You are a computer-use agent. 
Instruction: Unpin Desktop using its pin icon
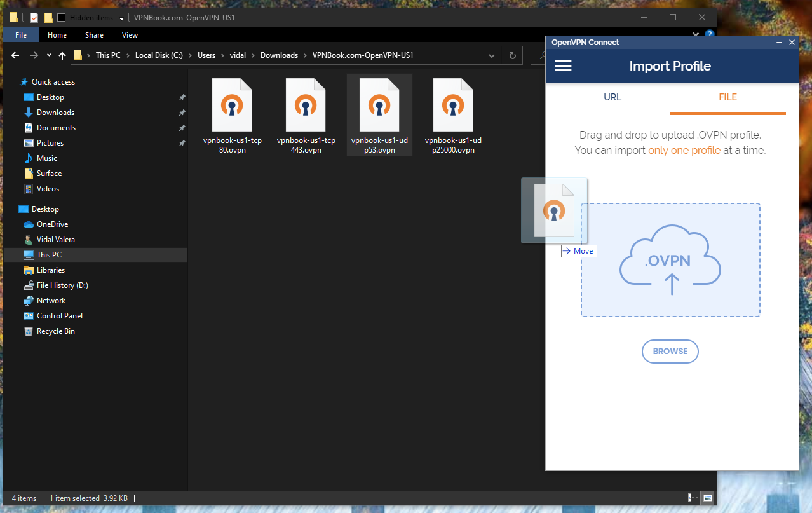pyautogui.click(x=182, y=97)
